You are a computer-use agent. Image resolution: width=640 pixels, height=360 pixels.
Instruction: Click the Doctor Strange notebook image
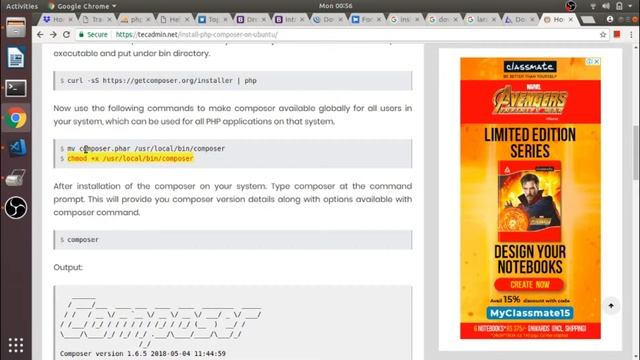(x=529, y=201)
